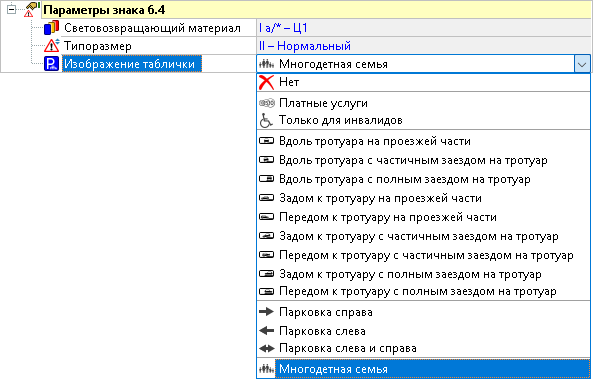The height and width of the screenshot is (379, 593).
Task: Select Вдоль тротуара на проезжей части option
Action: coord(423,141)
